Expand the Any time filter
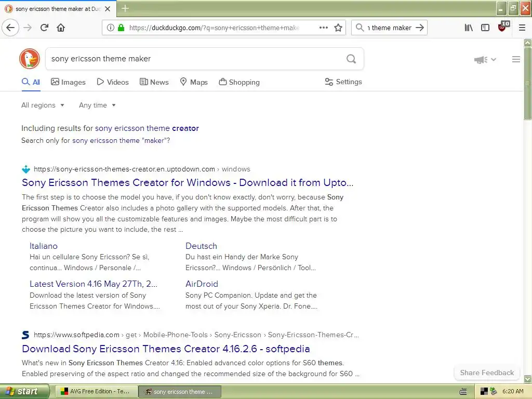Image resolution: width=532 pixels, height=399 pixels. [97, 105]
